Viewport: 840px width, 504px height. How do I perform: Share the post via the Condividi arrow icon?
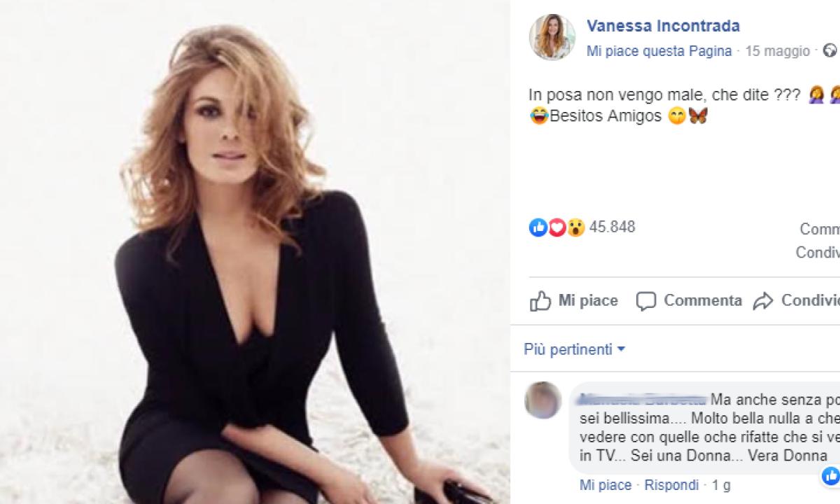click(763, 300)
